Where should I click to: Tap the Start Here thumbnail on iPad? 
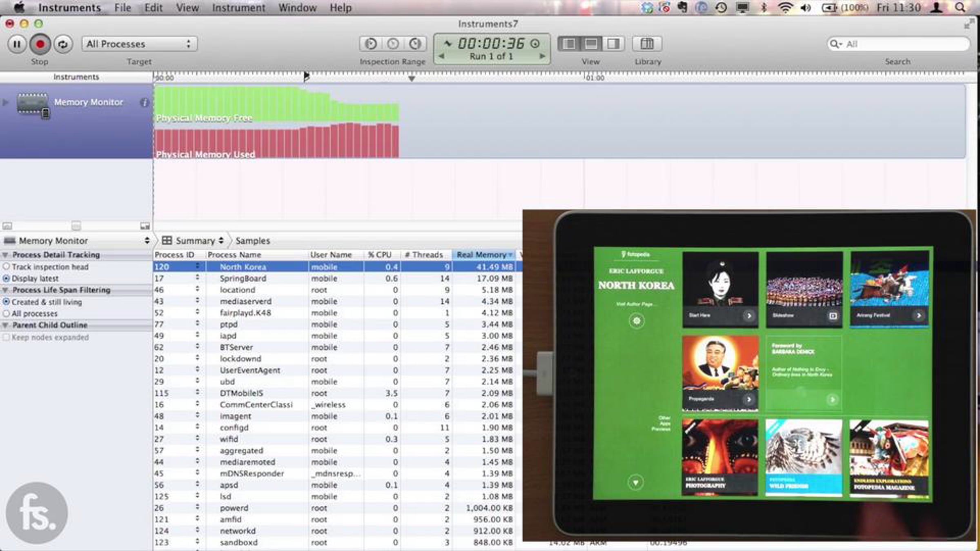pyautogui.click(x=720, y=289)
